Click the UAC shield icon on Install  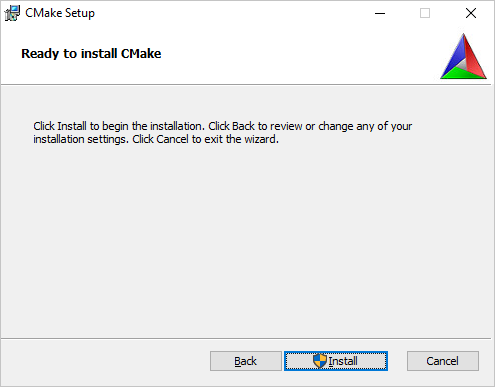pos(320,361)
